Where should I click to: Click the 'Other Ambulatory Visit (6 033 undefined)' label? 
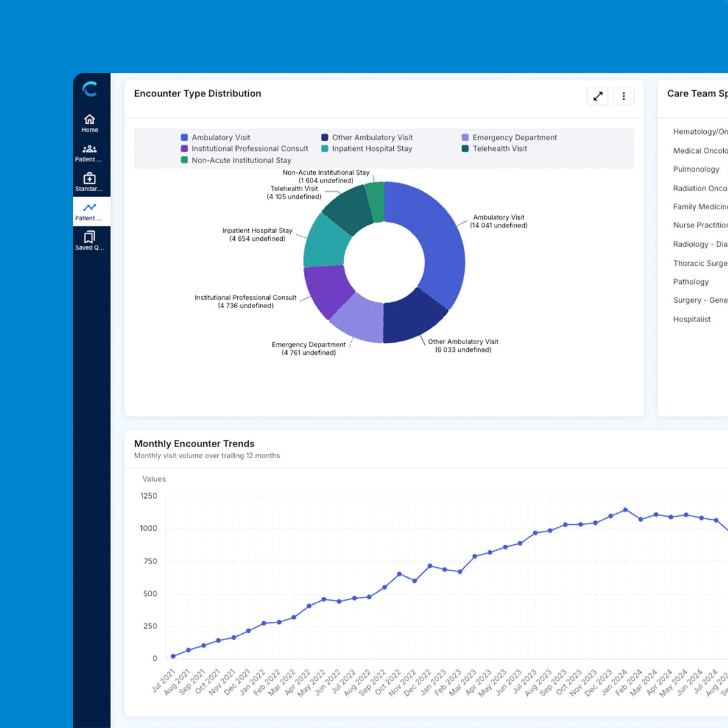click(463, 346)
